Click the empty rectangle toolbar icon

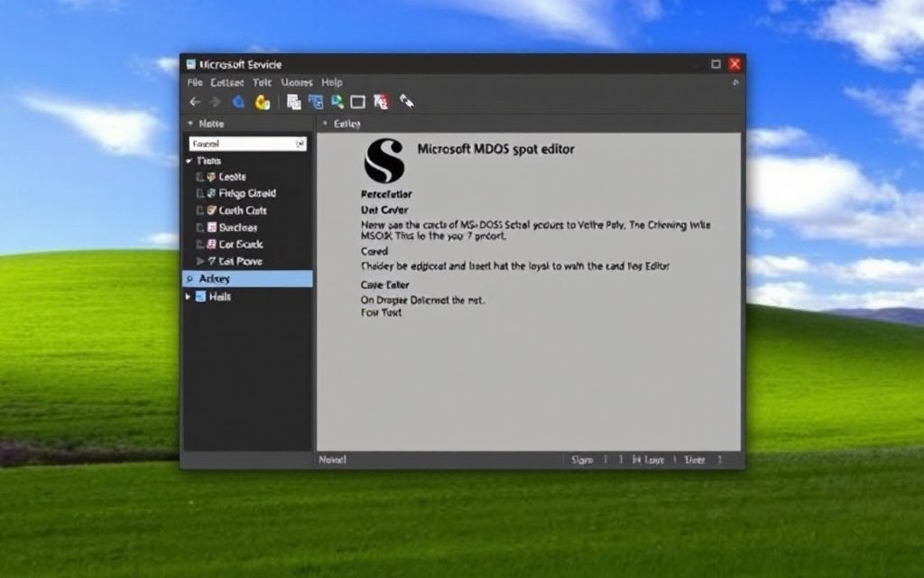click(357, 103)
